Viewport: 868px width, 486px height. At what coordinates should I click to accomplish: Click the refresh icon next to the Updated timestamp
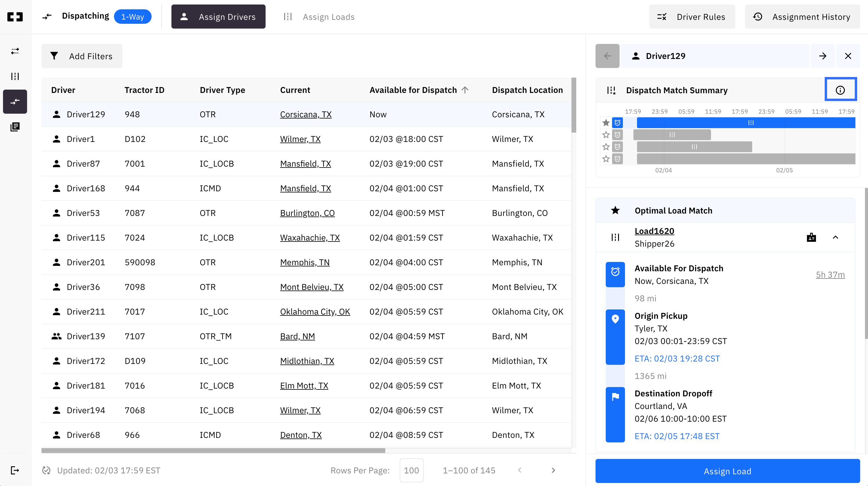pyautogui.click(x=46, y=470)
